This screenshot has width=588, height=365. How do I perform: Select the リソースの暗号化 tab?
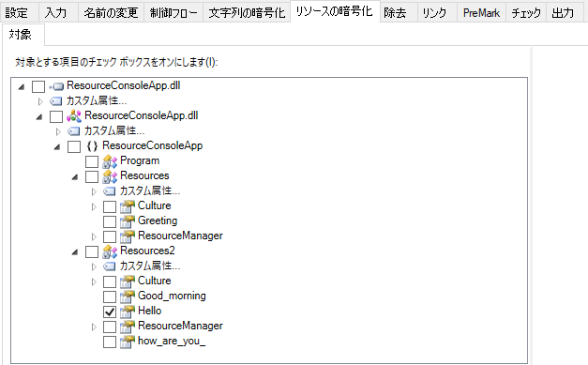click(x=335, y=11)
